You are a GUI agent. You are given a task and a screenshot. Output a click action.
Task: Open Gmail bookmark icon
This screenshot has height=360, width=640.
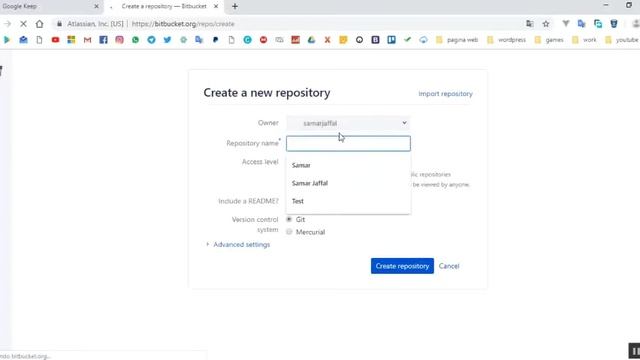[x=87, y=40]
